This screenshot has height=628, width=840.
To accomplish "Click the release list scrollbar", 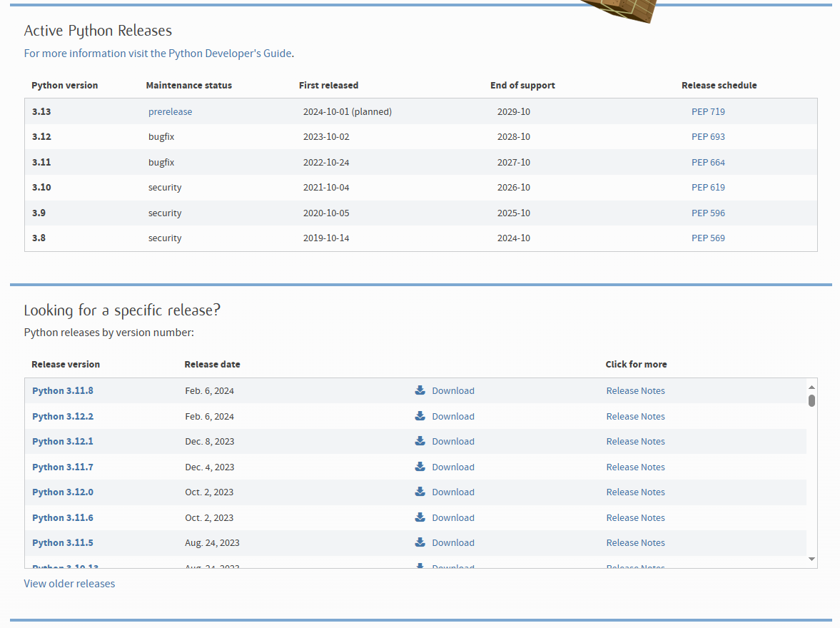I will coord(811,400).
